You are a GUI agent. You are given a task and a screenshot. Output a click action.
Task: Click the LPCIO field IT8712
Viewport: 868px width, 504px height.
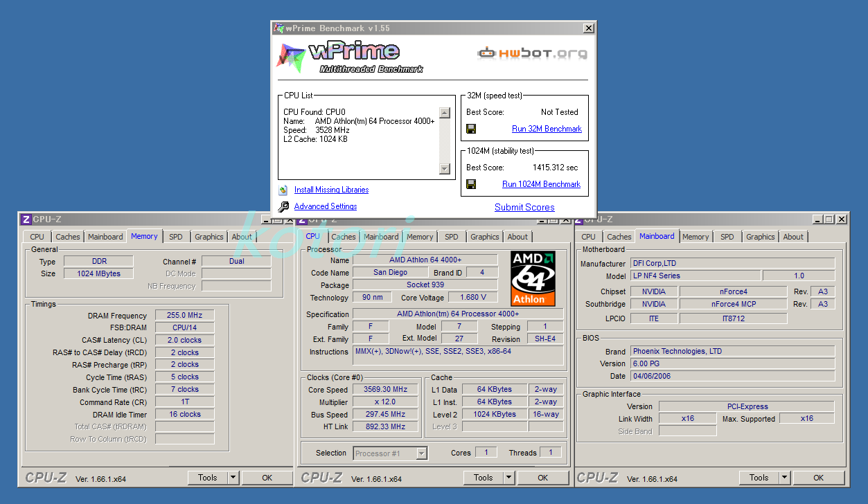click(733, 318)
